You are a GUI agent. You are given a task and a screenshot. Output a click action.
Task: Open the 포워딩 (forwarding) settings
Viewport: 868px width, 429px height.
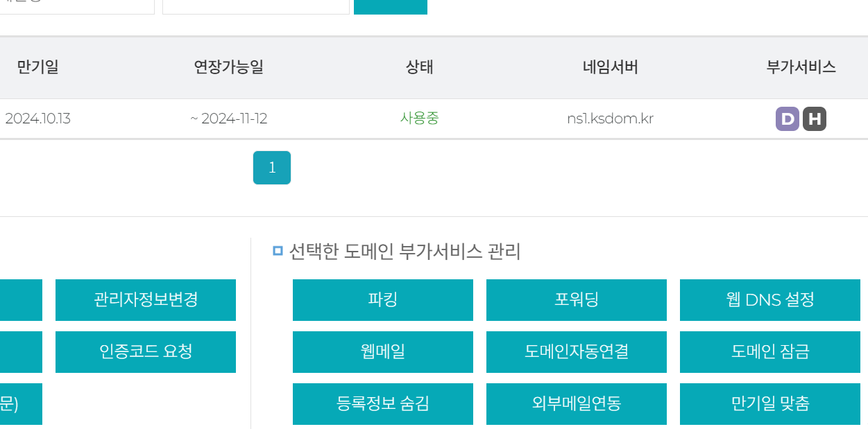coord(577,300)
